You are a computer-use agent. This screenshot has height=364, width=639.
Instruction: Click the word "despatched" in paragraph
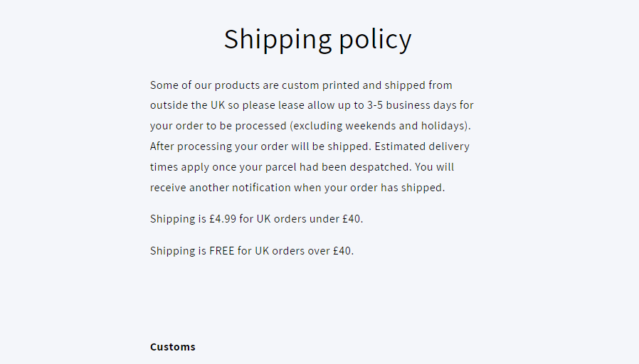click(381, 168)
